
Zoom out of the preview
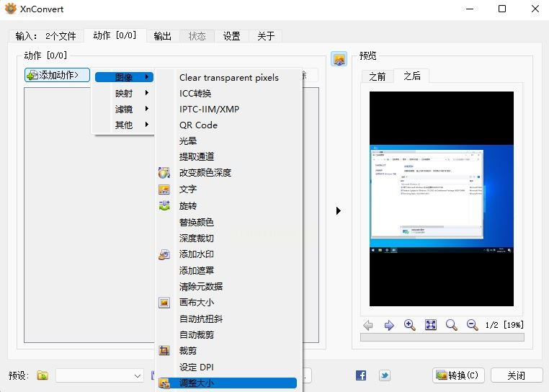[x=472, y=325]
